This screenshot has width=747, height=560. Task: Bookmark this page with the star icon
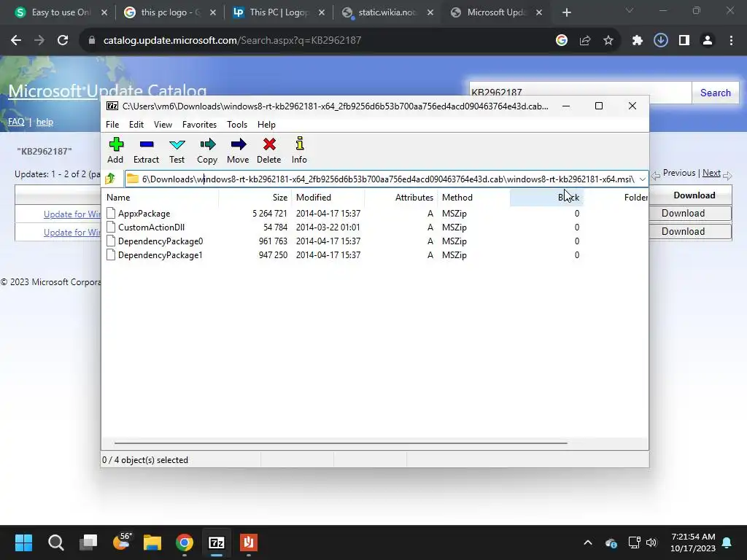tap(608, 41)
